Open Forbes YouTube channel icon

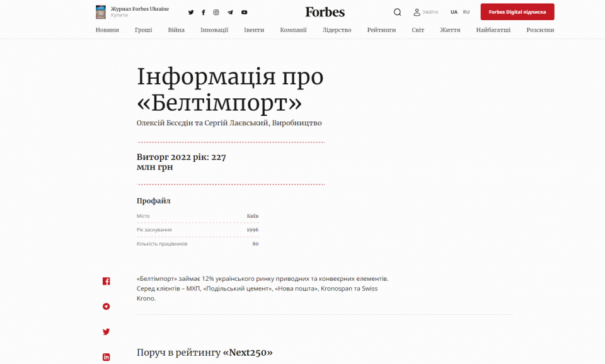243,12
